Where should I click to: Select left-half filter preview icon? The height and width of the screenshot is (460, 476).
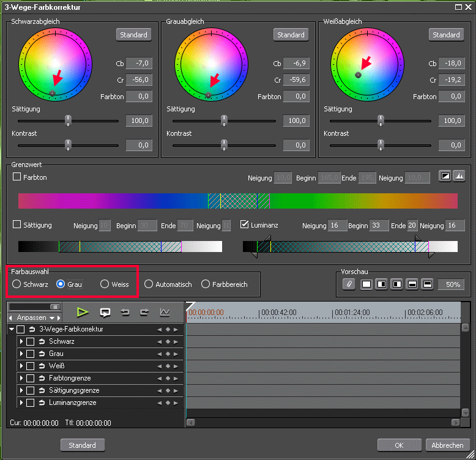click(x=396, y=284)
